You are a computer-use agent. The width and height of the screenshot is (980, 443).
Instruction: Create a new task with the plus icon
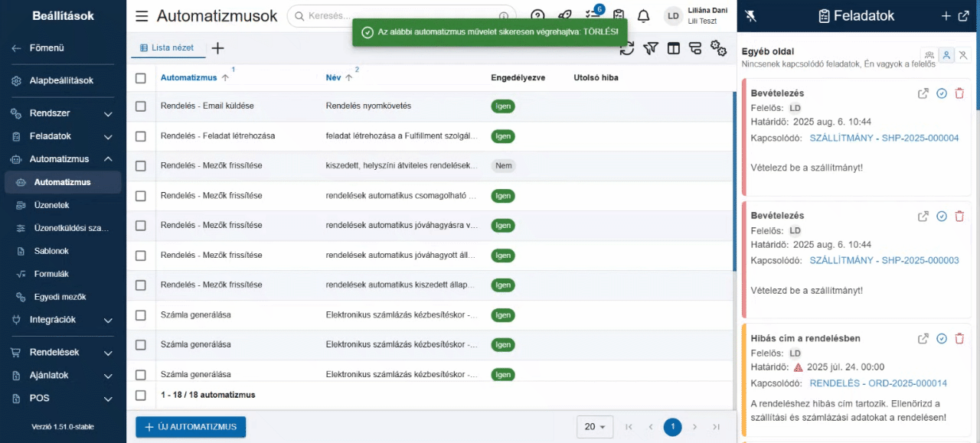[x=946, y=15]
